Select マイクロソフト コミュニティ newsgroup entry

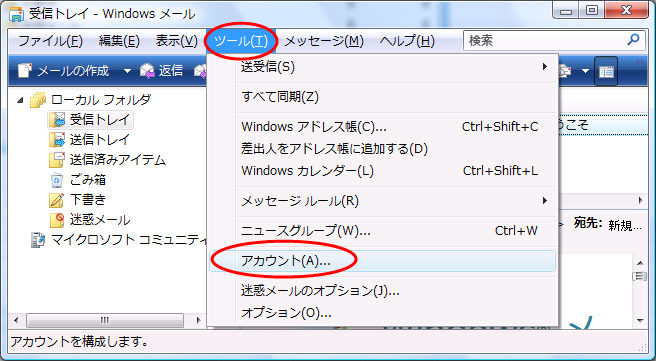119,240
